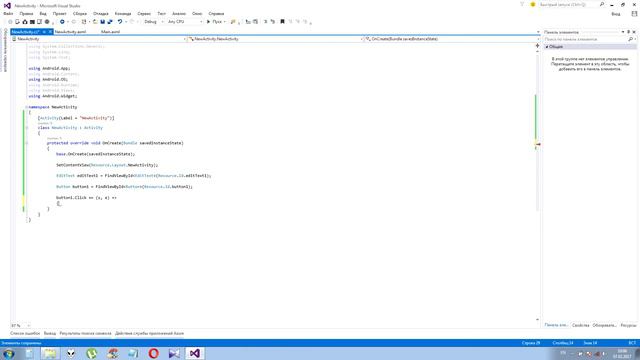Click the Save icon in the toolbar
This screenshot has width=640, height=360.
102,22
